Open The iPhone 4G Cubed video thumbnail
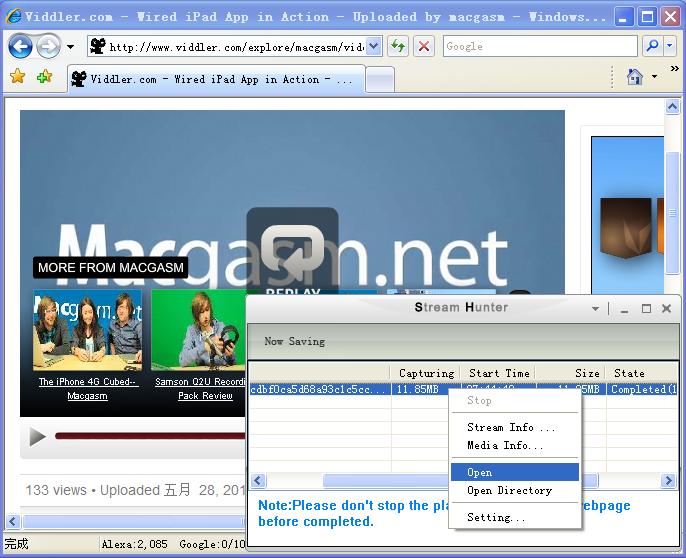This screenshot has width=686, height=558. pos(88,330)
